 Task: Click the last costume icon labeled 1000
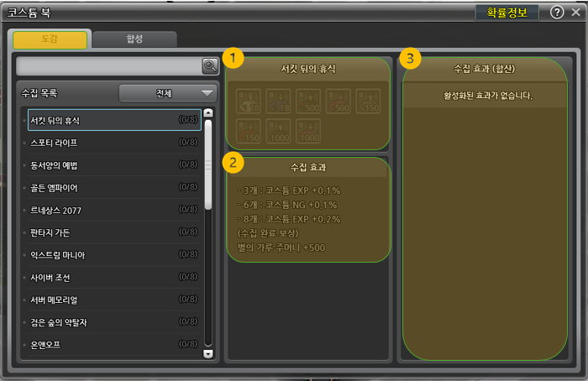click(x=308, y=131)
